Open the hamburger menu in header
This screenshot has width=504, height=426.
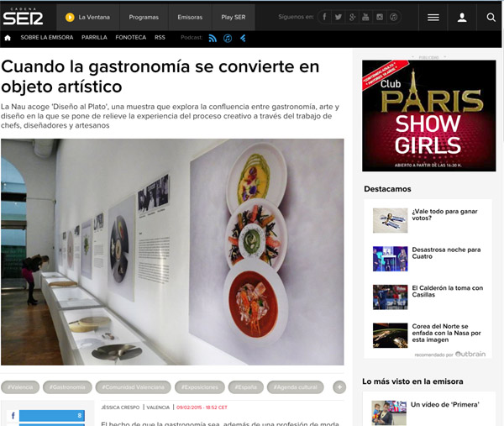coord(433,17)
